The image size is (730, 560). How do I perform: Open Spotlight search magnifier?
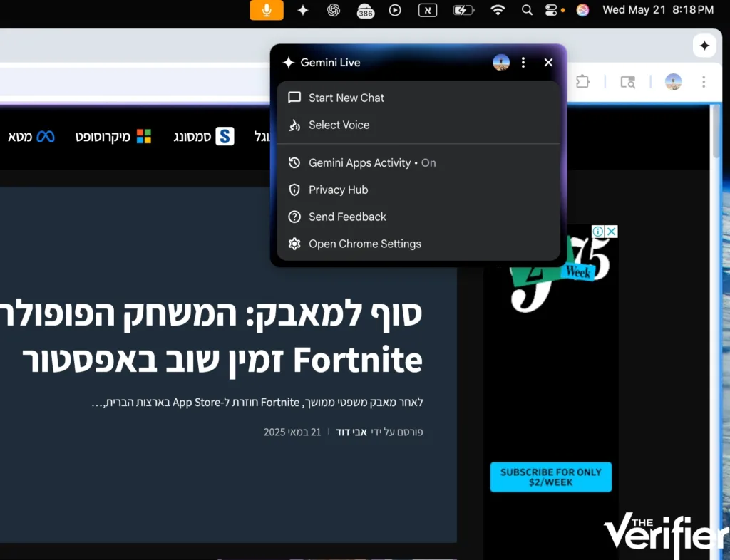pyautogui.click(x=527, y=10)
